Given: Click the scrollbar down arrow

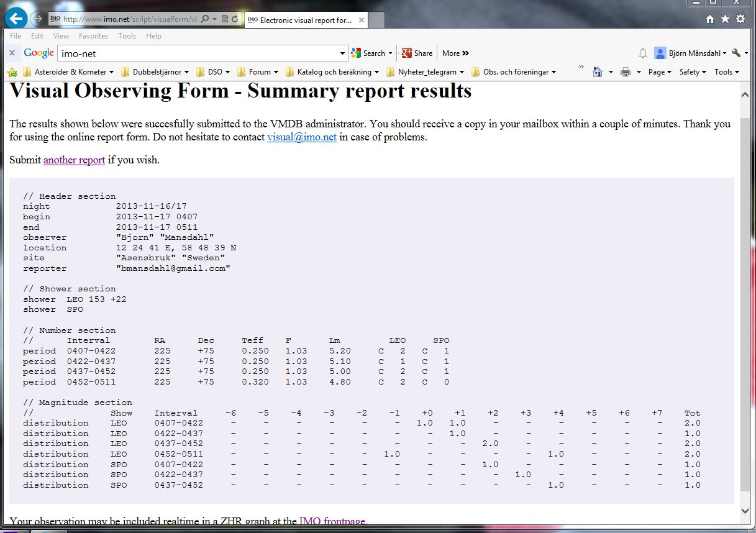Looking at the screenshot, I should click(x=746, y=511).
